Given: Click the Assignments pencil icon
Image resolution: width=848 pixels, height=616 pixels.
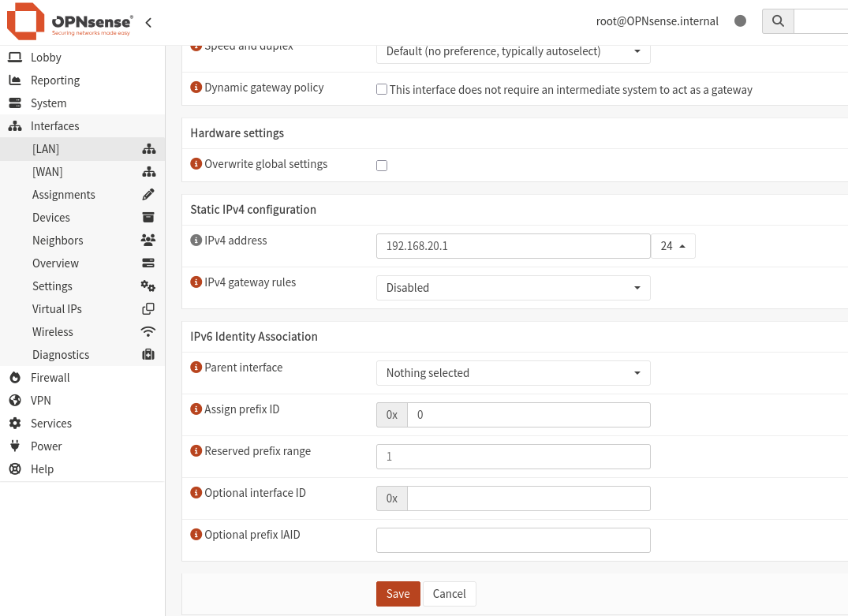Looking at the screenshot, I should point(148,194).
